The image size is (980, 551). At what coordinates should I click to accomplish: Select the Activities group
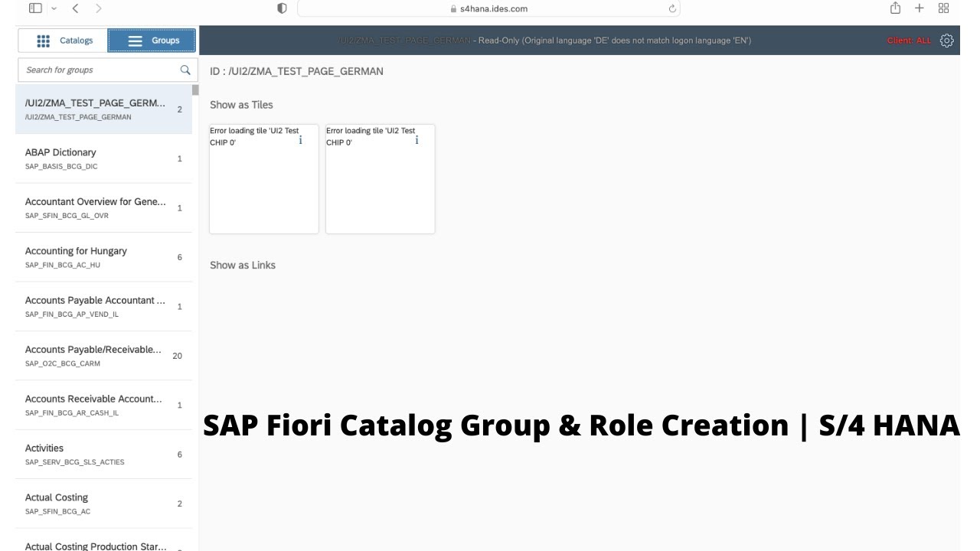(103, 455)
